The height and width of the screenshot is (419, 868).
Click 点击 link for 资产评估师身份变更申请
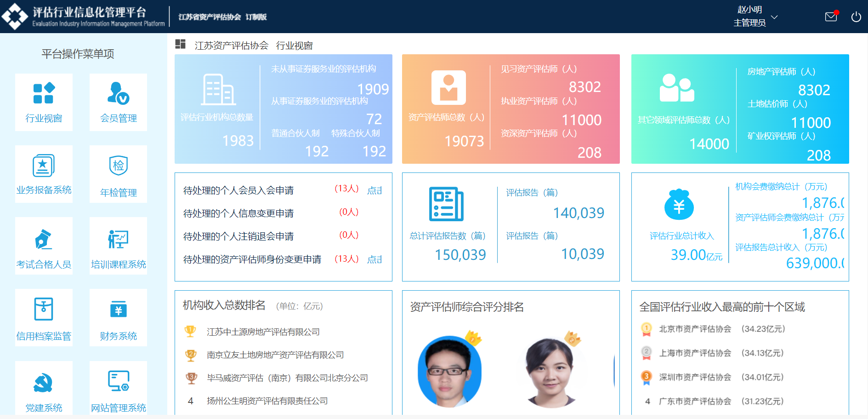point(374,259)
